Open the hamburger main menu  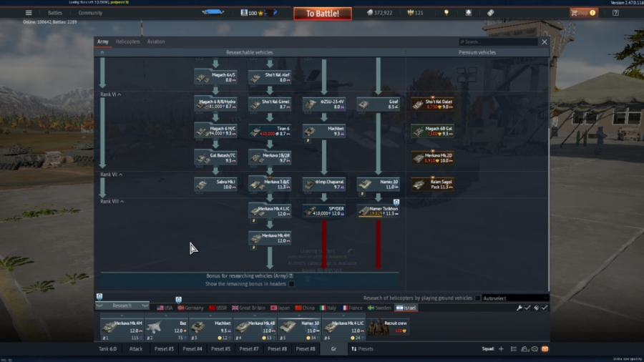coord(29,13)
